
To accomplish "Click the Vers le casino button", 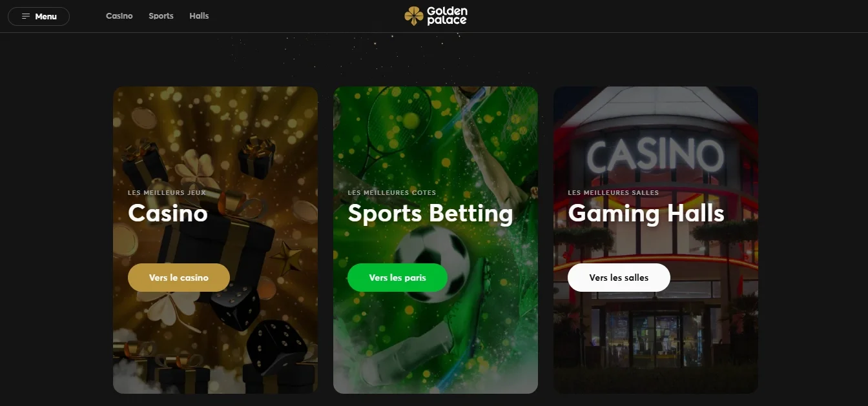I will (179, 278).
